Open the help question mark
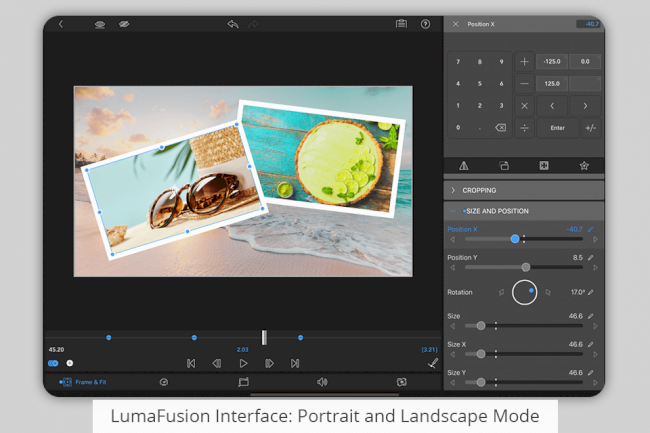This screenshot has height=433, width=650. [425, 24]
